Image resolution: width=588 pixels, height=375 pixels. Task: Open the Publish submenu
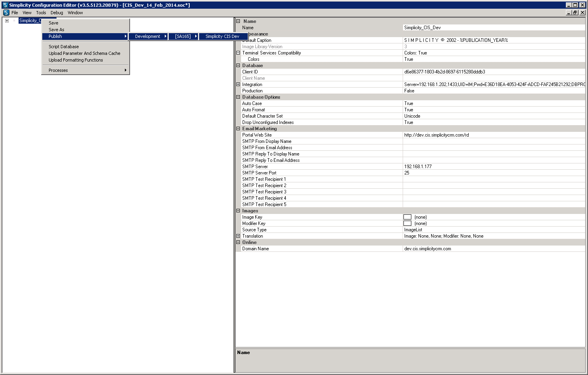[x=85, y=36]
